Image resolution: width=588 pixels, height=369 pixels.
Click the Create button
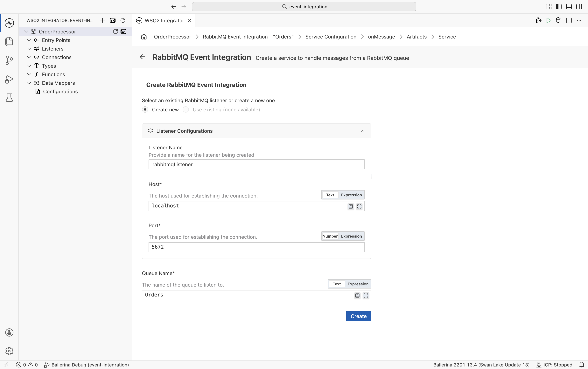[x=359, y=316]
